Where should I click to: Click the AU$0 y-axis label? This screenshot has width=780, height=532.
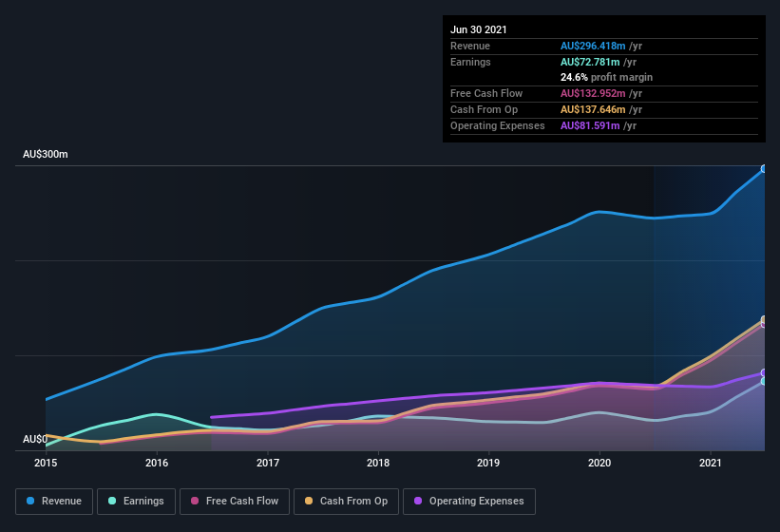click(x=35, y=439)
